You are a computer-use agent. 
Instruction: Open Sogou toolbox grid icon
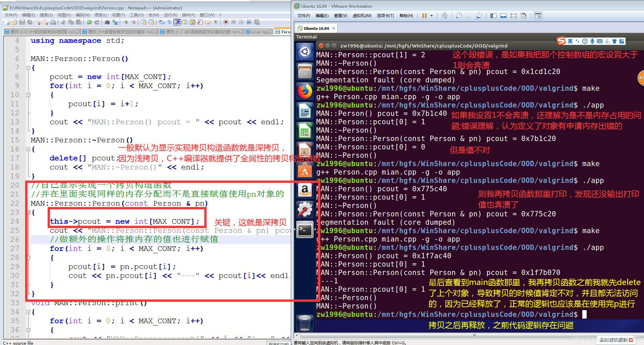coord(622,41)
